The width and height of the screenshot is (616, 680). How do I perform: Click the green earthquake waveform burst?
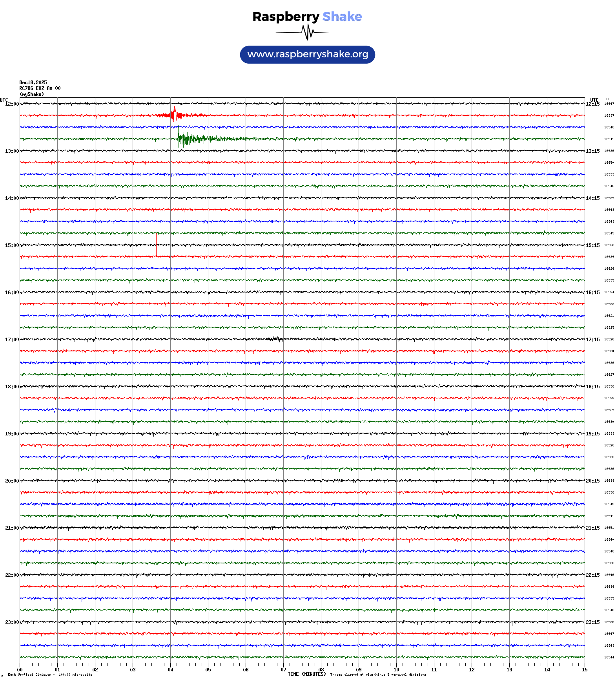click(x=188, y=139)
